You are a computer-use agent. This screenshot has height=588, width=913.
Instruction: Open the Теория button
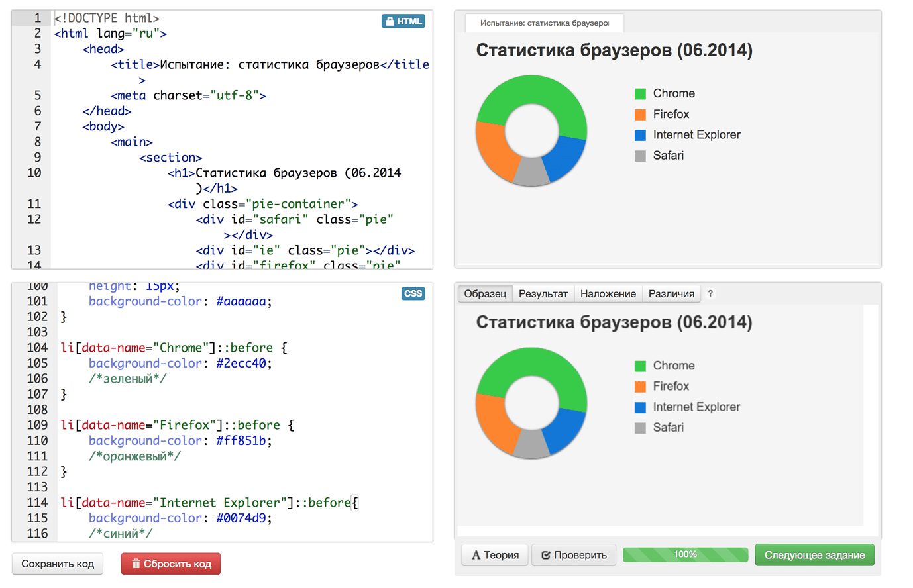[x=495, y=555]
